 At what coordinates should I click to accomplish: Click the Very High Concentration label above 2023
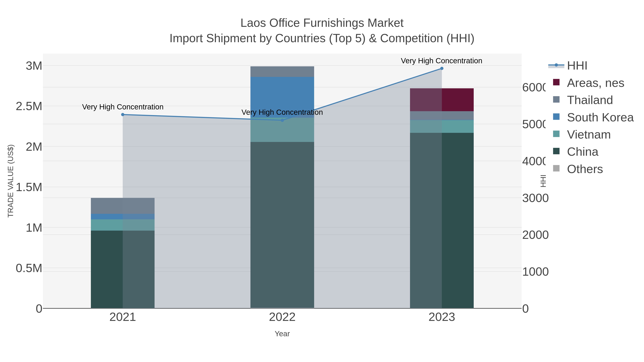[441, 61]
